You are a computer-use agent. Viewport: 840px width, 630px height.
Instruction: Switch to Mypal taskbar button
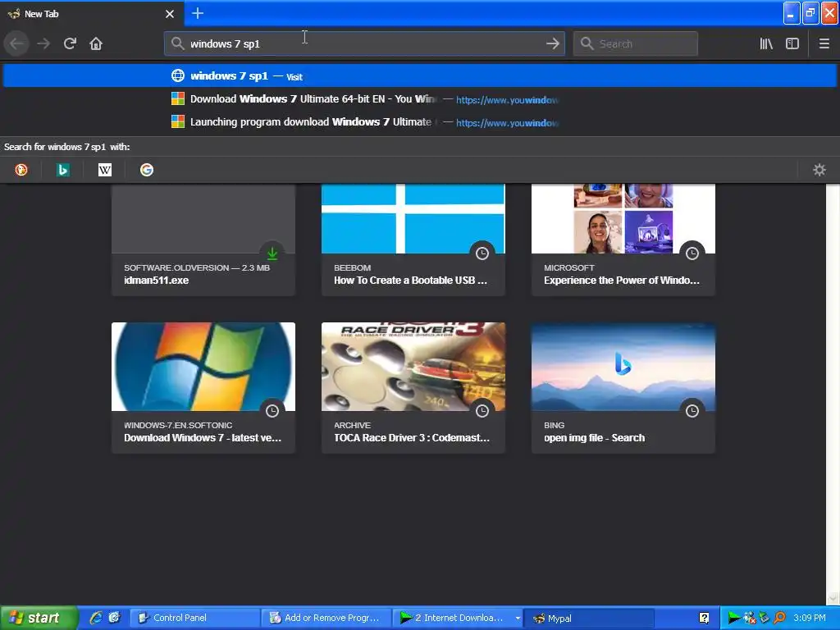[589, 618]
